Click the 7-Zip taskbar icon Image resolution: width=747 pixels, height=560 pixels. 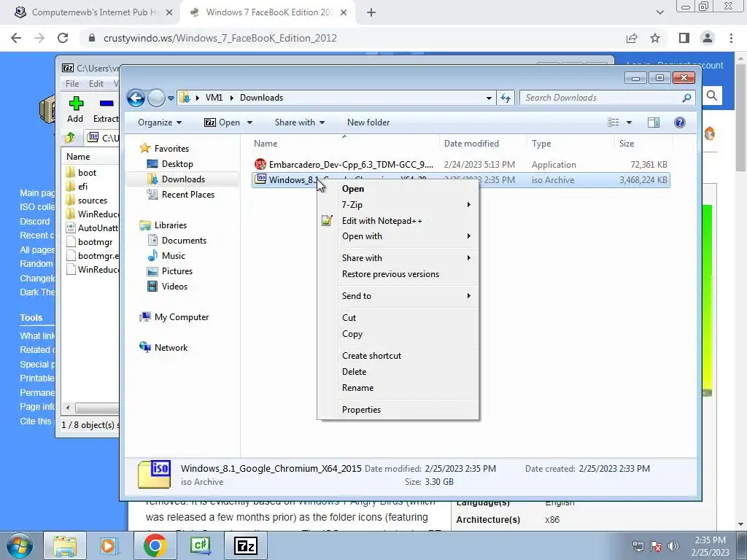point(246,545)
